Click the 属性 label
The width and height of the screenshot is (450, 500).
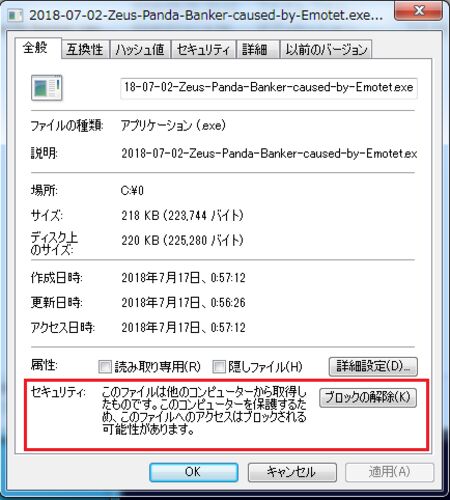(44, 365)
